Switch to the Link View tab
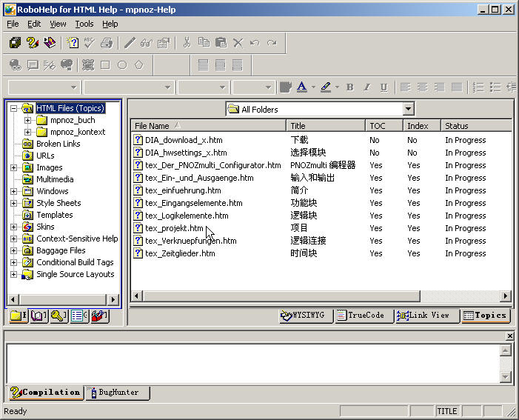519x420 pixels. [x=427, y=316]
